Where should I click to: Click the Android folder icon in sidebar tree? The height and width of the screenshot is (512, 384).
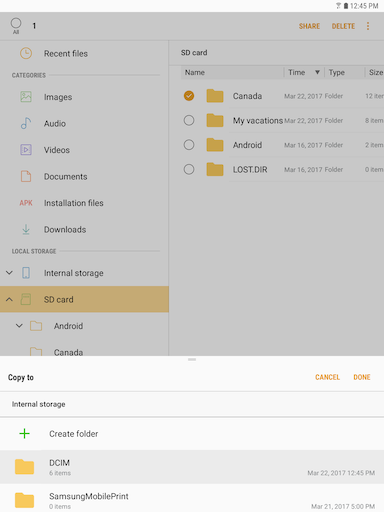[x=36, y=326]
